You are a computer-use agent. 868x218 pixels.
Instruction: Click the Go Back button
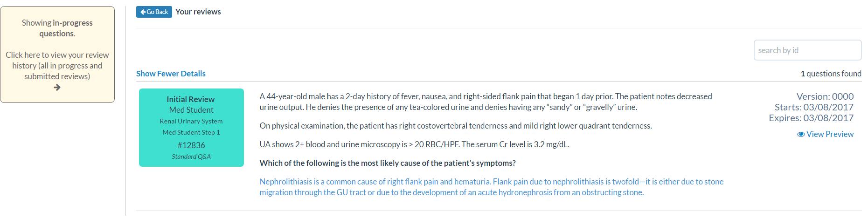[154, 12]
